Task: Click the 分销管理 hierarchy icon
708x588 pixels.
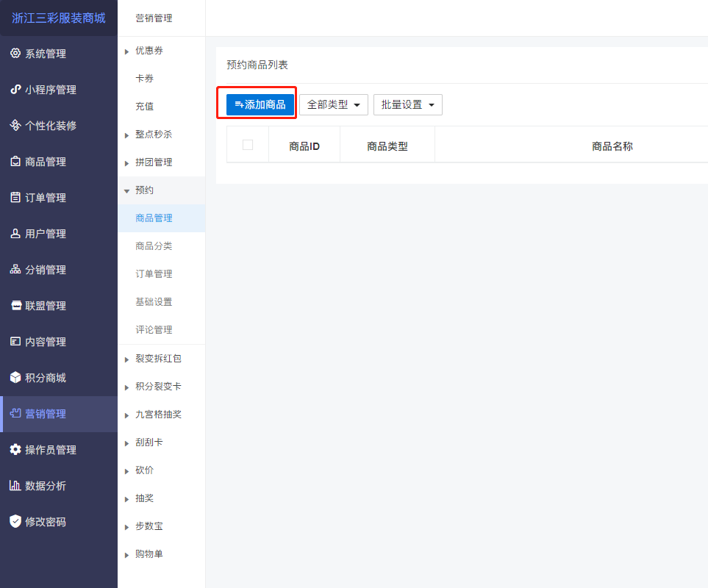Action: pos(15,270)
